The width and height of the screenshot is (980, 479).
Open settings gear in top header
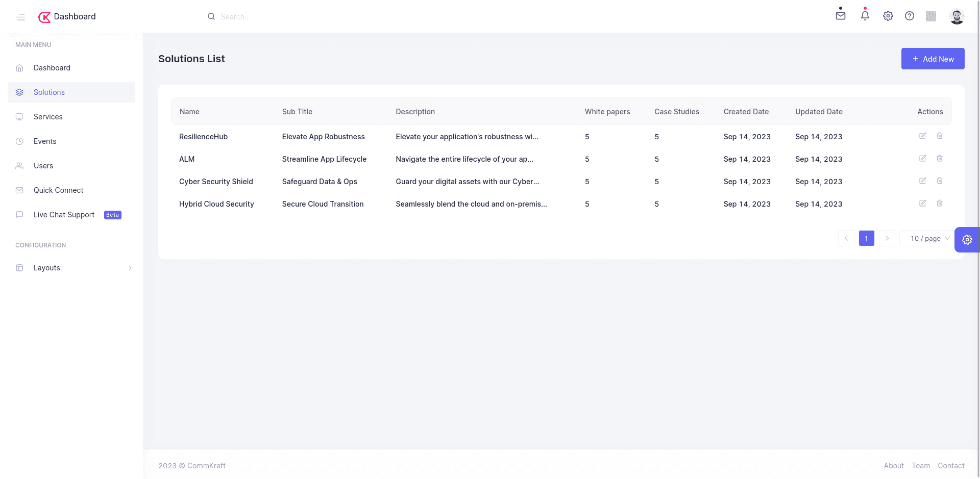point(888,16)
